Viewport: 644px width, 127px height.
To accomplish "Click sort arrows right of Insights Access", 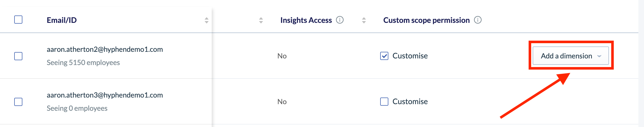I will pos(364,20).
